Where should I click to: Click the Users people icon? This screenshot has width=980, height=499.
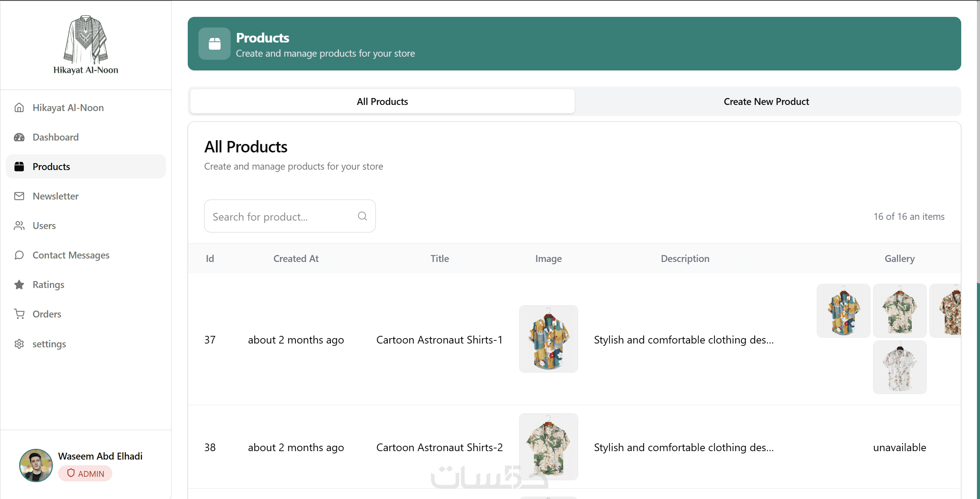coord(19,226)
